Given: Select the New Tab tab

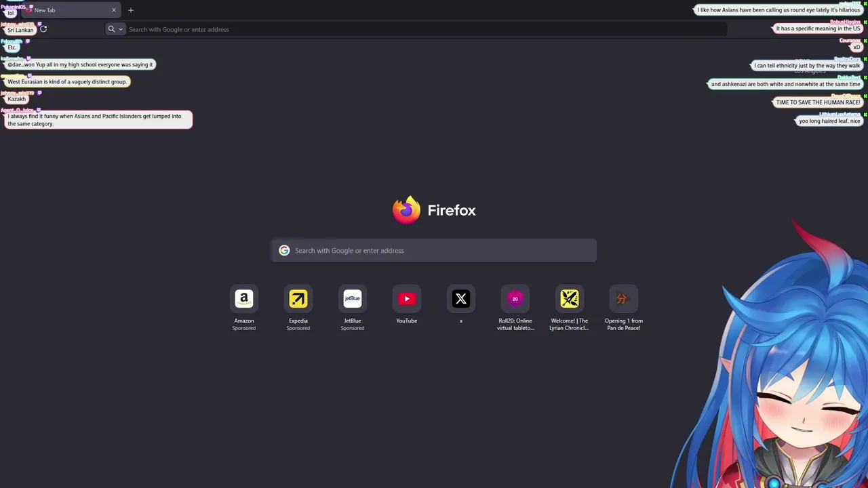Looking at the screenshot, I should click(71, 10).
